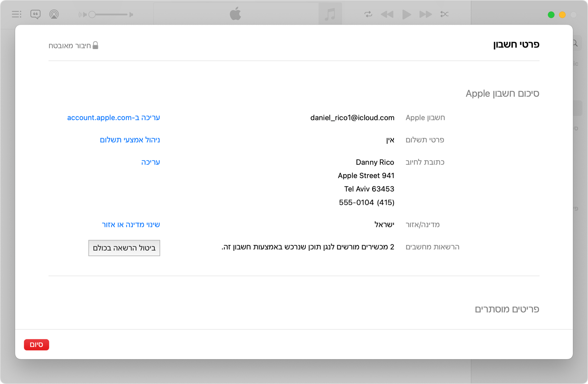Click the search magnifier icon behind the dialog
The width and height of the screenshot is (588, 384).
(576, 43)
